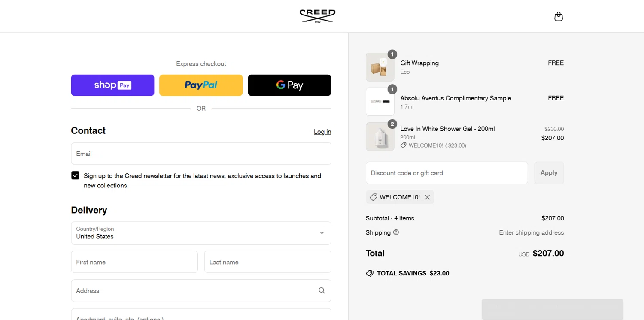The height and width of the screenshot is (320, 644).
Task: Focus the Email input field
Action: [x=201, y=154]
